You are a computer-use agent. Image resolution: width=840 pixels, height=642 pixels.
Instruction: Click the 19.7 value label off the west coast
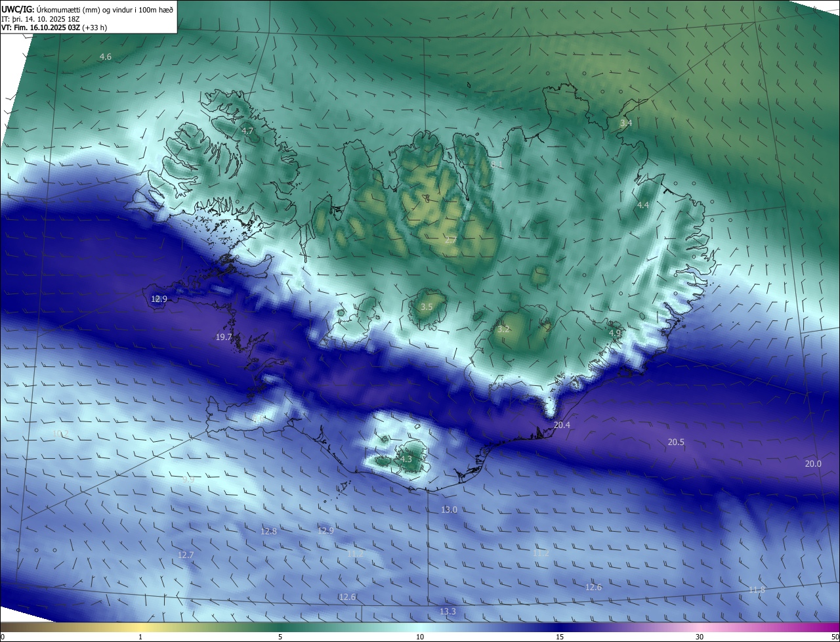click(224, 337)
